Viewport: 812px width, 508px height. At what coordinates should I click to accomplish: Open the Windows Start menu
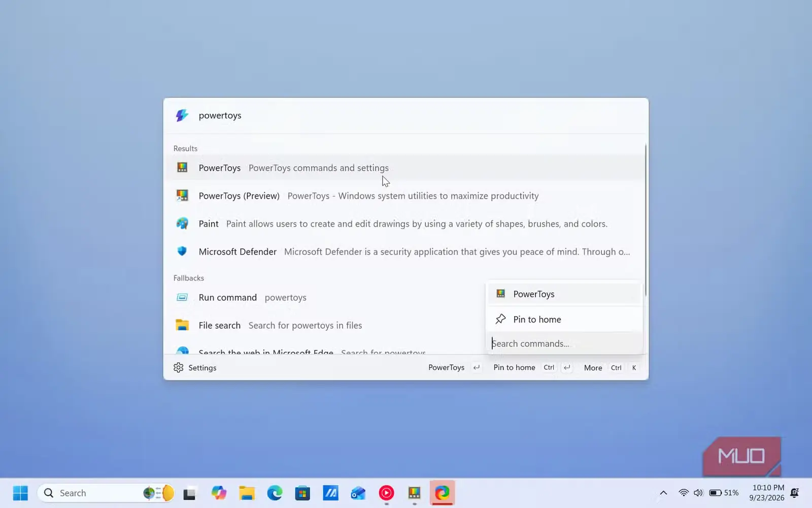20,493
